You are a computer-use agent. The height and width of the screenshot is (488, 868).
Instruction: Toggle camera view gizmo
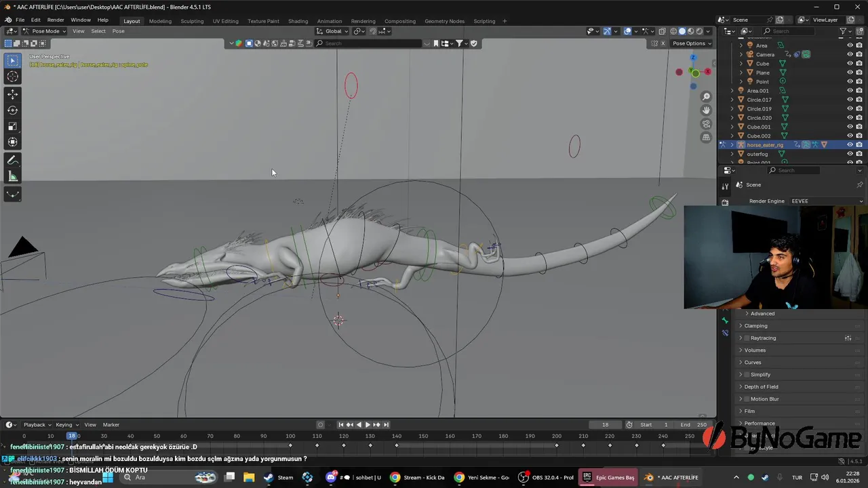pyautogui.click(x=706, y=124)
